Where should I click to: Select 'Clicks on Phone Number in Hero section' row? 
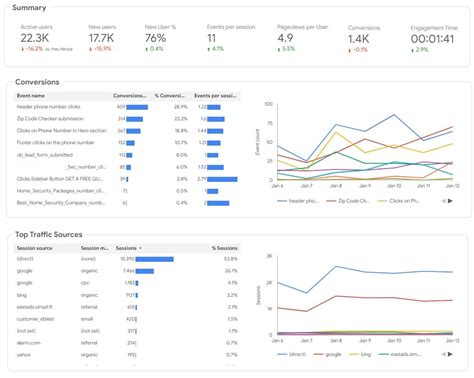pyautogui.click(x=127, y=131)
